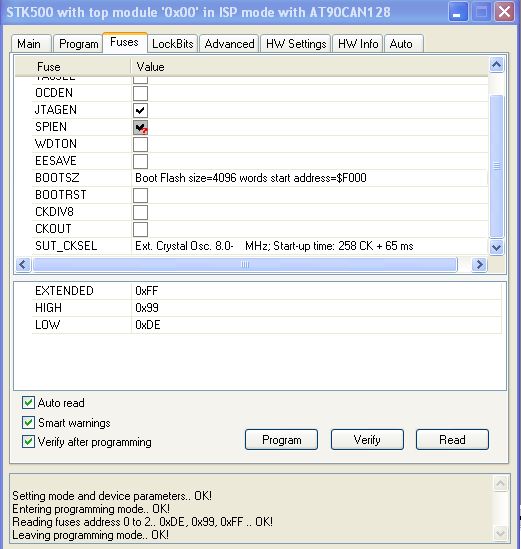The image size is (521, 549).
Task: Click the fuse list scroll up arrow
Action: [496, 65]
